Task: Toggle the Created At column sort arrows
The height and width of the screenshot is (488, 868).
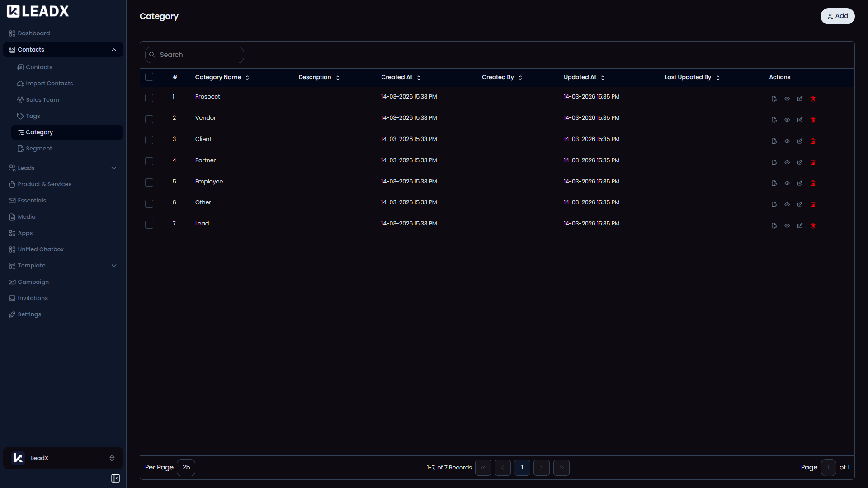Action: pos(418,77)
